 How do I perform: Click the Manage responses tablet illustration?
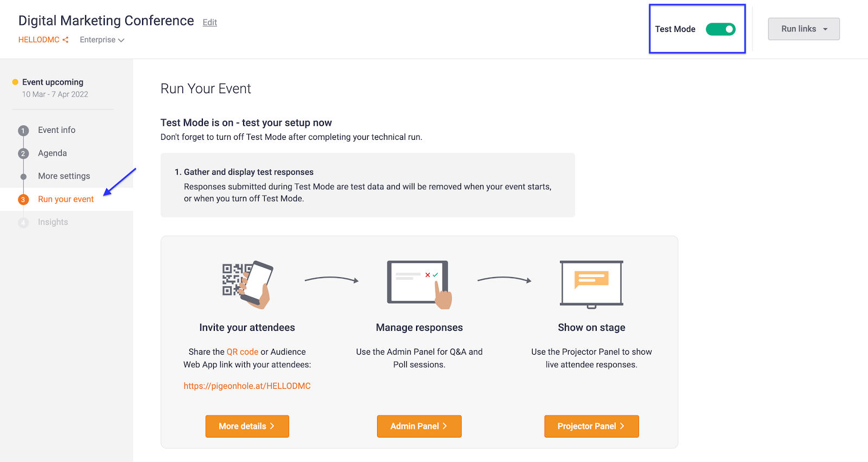[x=419, y=284]
